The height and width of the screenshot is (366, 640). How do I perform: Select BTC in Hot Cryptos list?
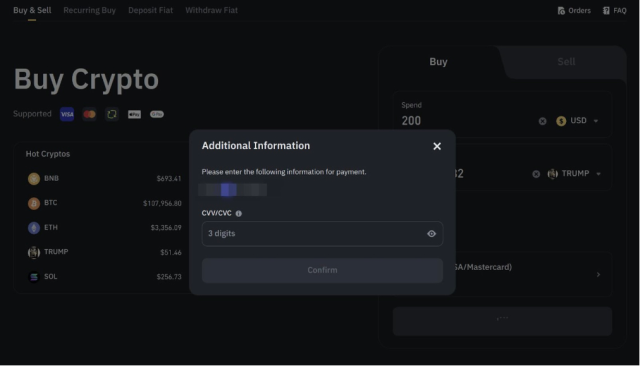[x=104, y=203]
